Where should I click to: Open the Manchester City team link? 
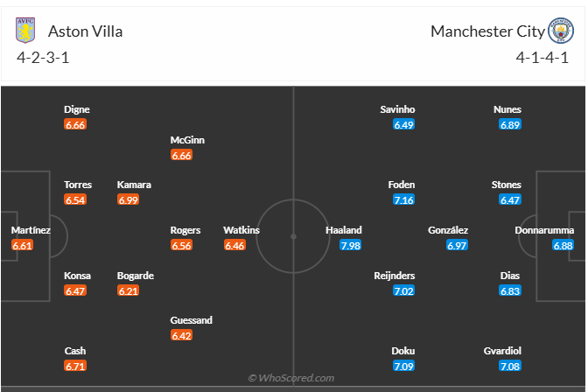(x=486, y=31)
